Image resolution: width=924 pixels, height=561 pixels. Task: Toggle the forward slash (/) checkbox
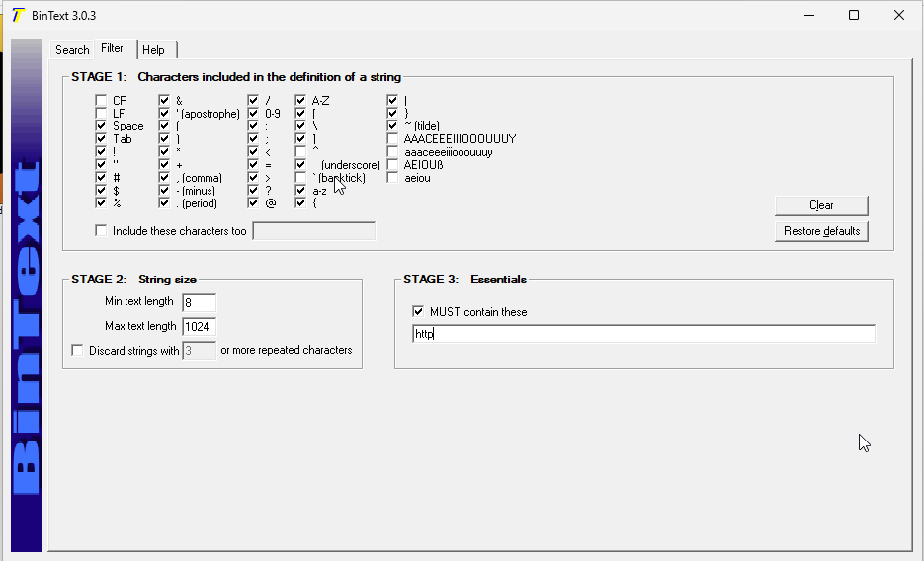(x=253, y=100)
